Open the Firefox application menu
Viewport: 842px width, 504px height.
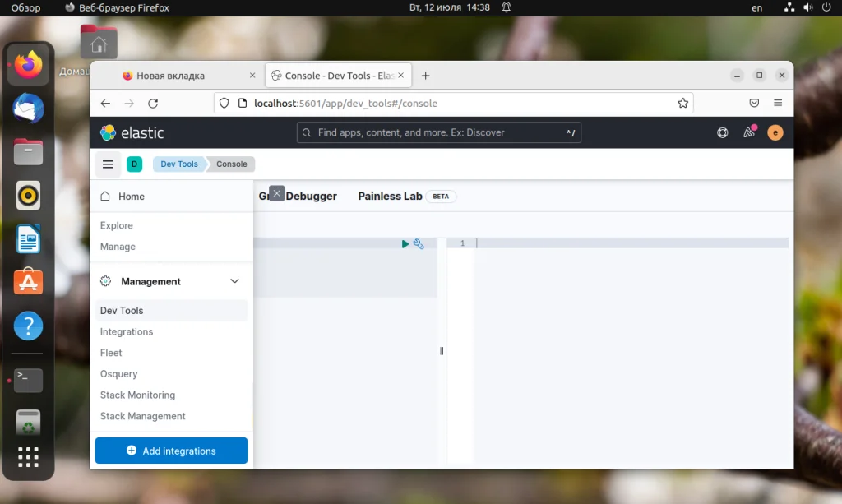coord(778,103)
